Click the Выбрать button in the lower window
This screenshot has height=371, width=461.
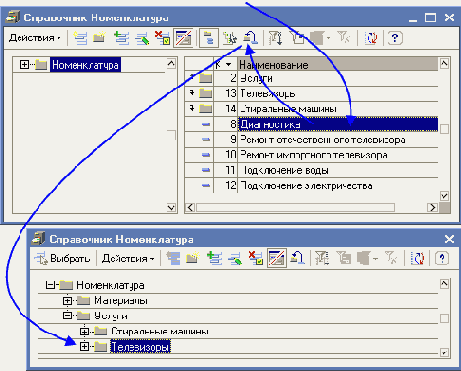[x=62, y=258]
